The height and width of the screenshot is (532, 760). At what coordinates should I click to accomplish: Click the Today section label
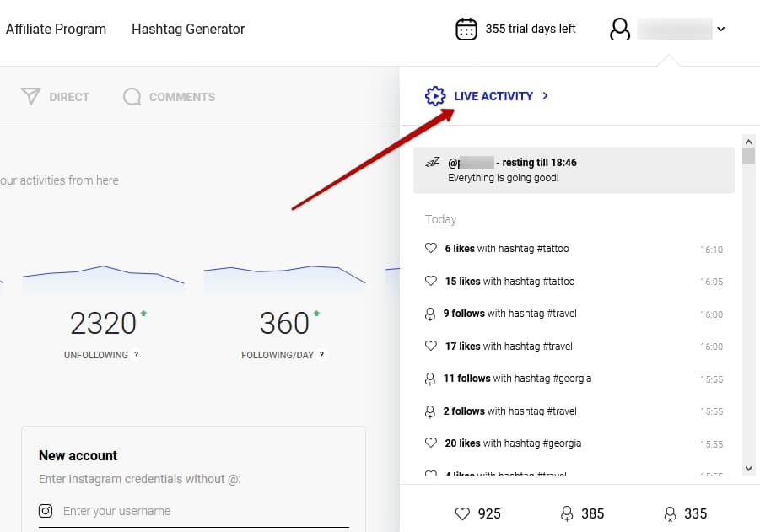point(440,219)
